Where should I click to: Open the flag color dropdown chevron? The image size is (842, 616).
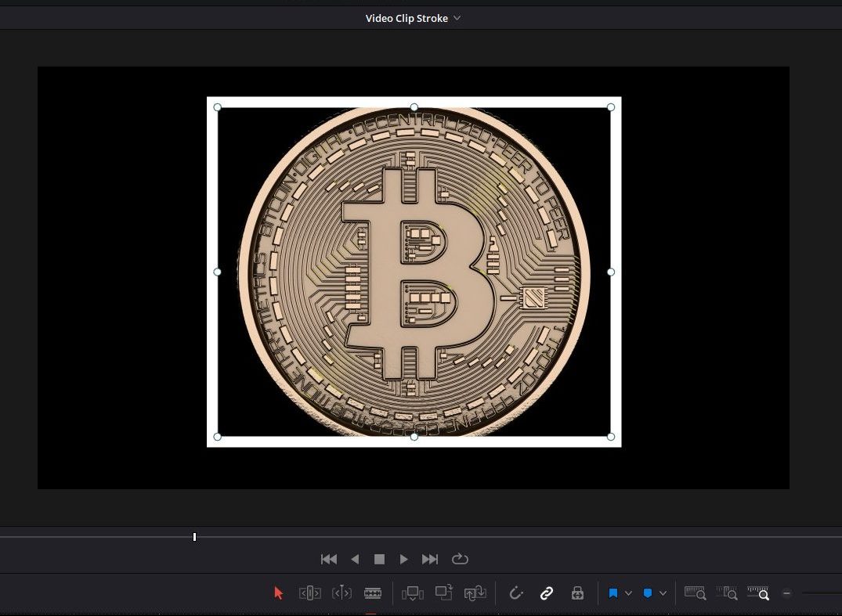(x=627, y=593)
